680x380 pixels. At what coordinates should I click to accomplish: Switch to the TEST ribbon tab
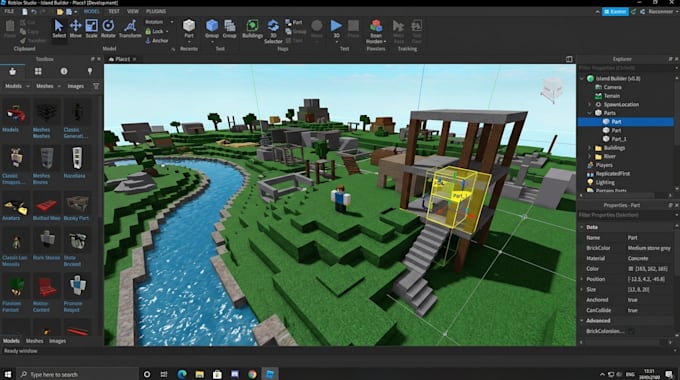[x=114, y=11]
